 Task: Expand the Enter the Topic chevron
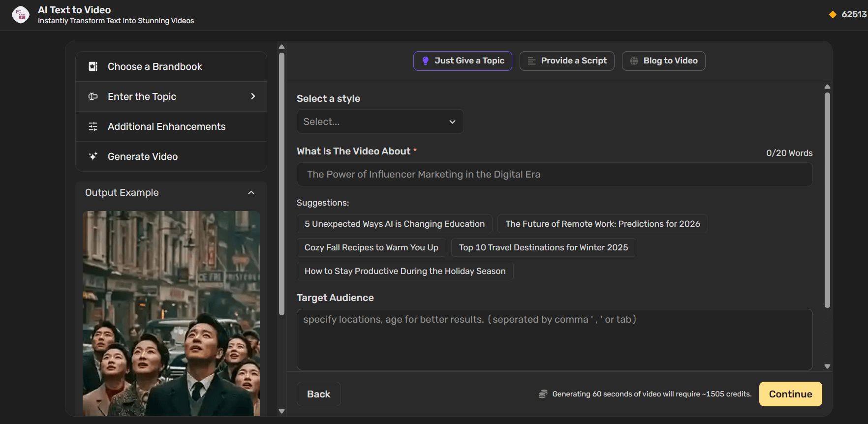pyautogui.click(x=253, y=96)
